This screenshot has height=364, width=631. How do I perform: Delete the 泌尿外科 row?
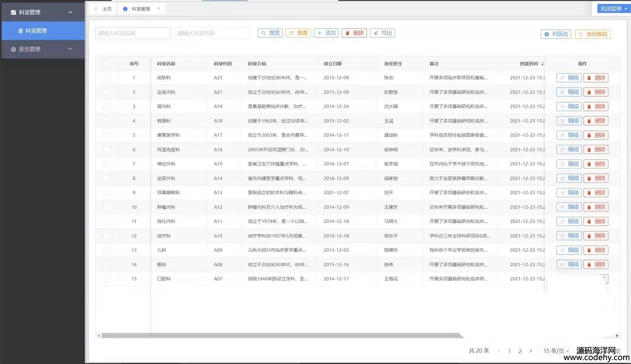tap(596, 178)
